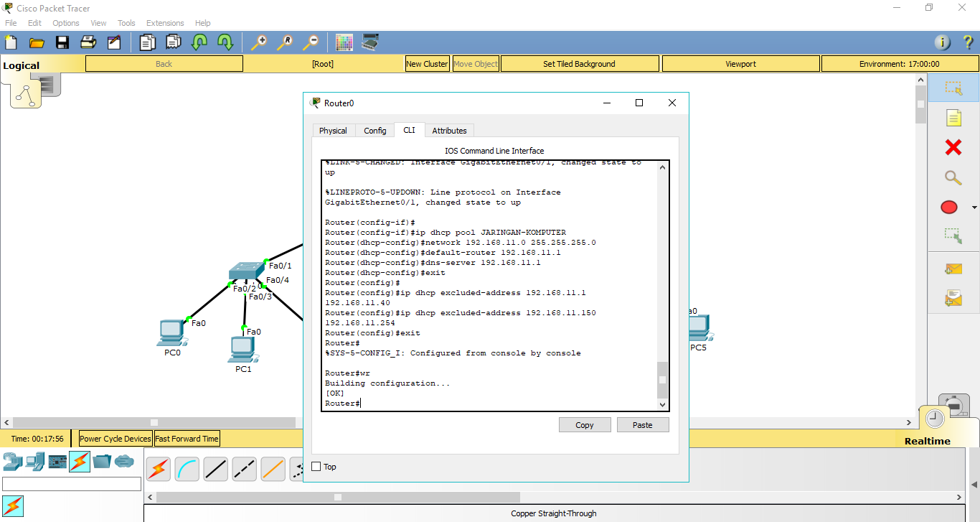Reset zoom with R magnifier
This screenshot has width=980, height=522.
[x=284, y=42]
